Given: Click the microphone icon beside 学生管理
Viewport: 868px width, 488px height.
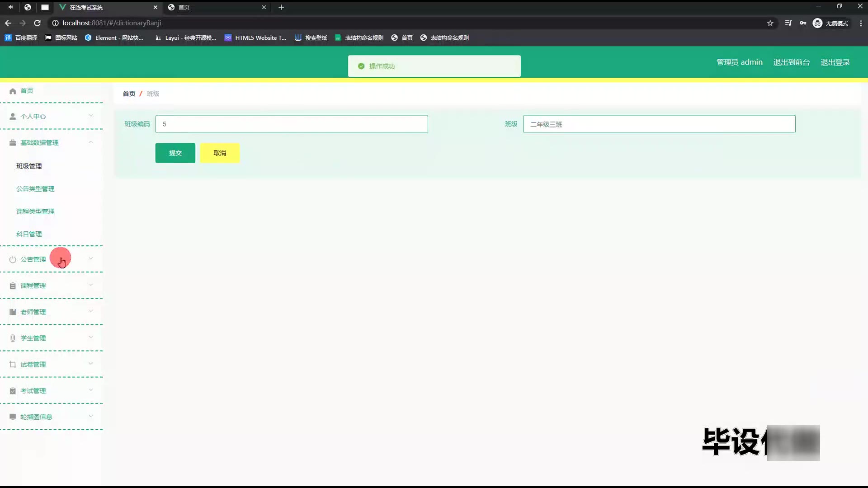Looking at the screenshot, I should pyautogui.click(x=13, y=338).
